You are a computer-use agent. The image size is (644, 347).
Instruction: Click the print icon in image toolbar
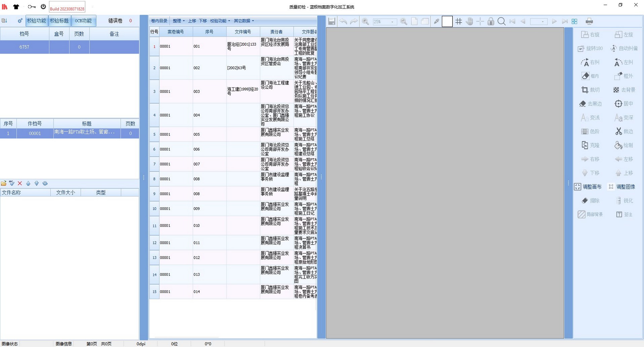(x=589, y=21)
